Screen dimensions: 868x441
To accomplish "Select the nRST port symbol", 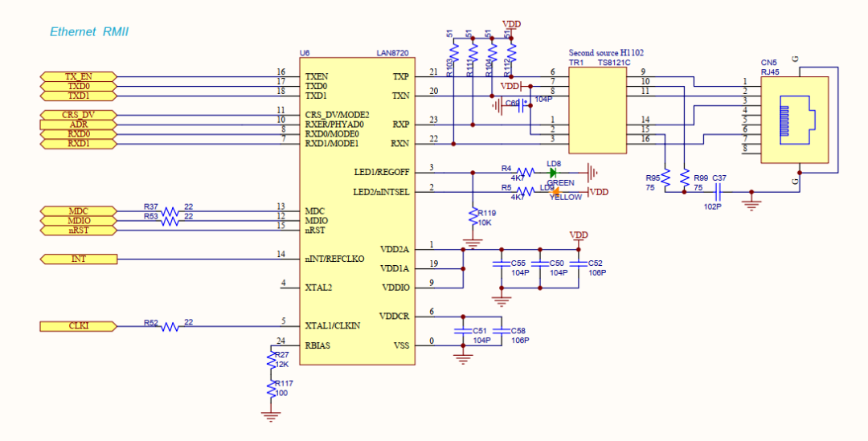I will point(79,231).
